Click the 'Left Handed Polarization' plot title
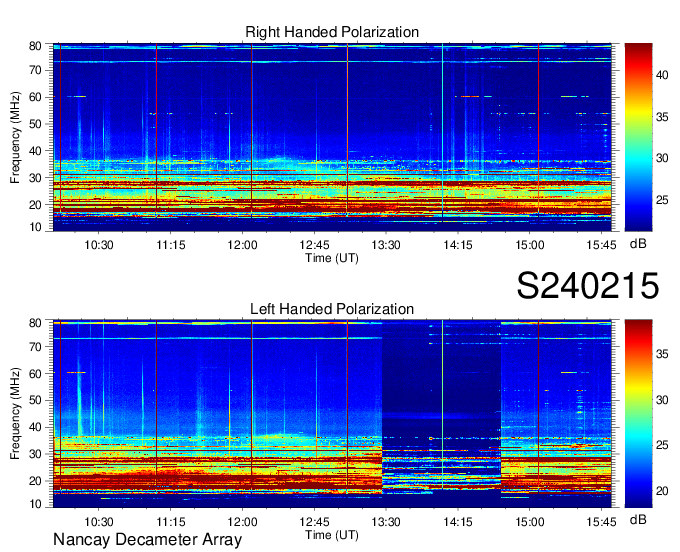Screen dimensions: 680x552 pos(332,309)
